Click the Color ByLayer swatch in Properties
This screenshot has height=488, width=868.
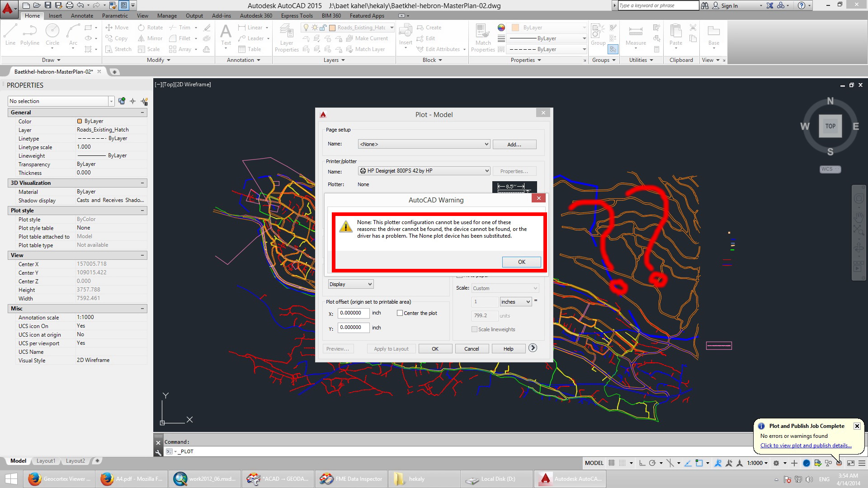point(80,121)
